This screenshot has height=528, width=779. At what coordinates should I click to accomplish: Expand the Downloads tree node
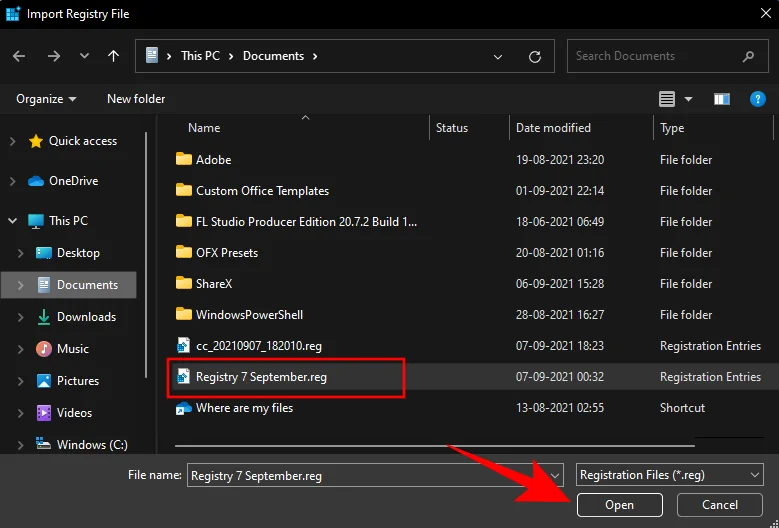pyautogui.click(x=20, y=317)
